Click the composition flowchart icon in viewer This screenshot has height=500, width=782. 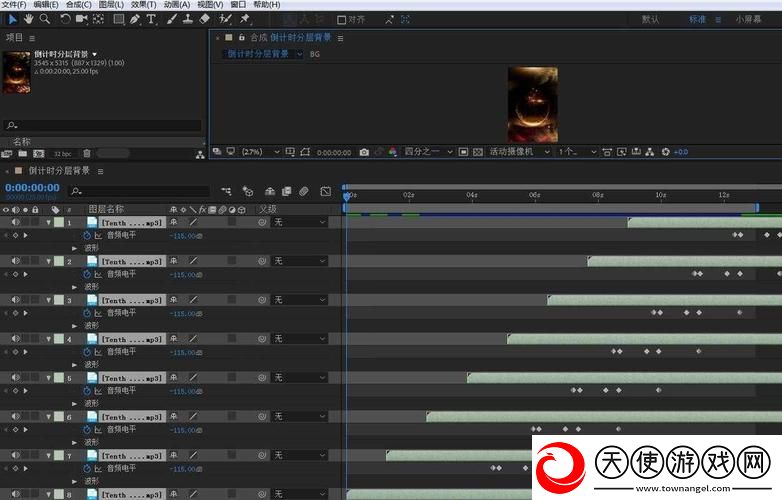pyautogui.click(x=649, y=152)
